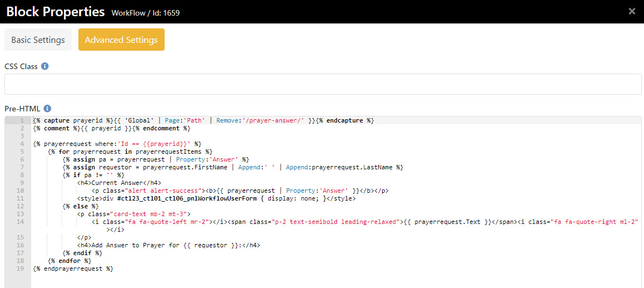Click the CSS Class info icon

[x=44, y=66]
